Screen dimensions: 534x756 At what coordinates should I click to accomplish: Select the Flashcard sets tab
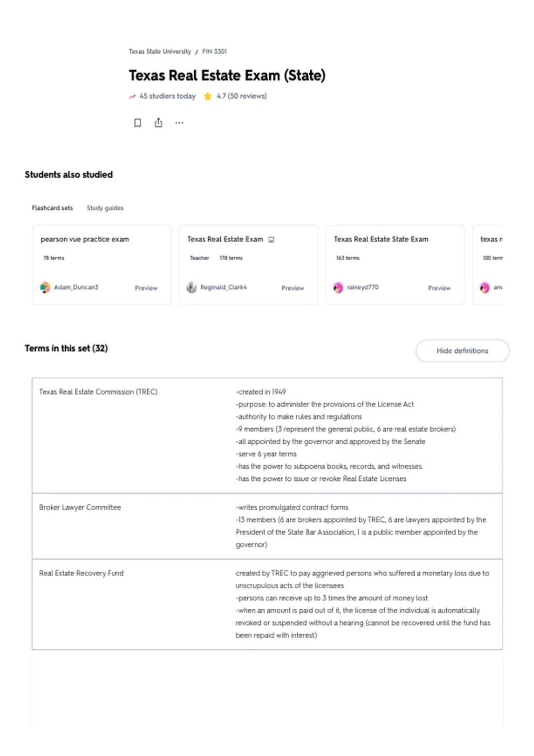pos(52,208)
